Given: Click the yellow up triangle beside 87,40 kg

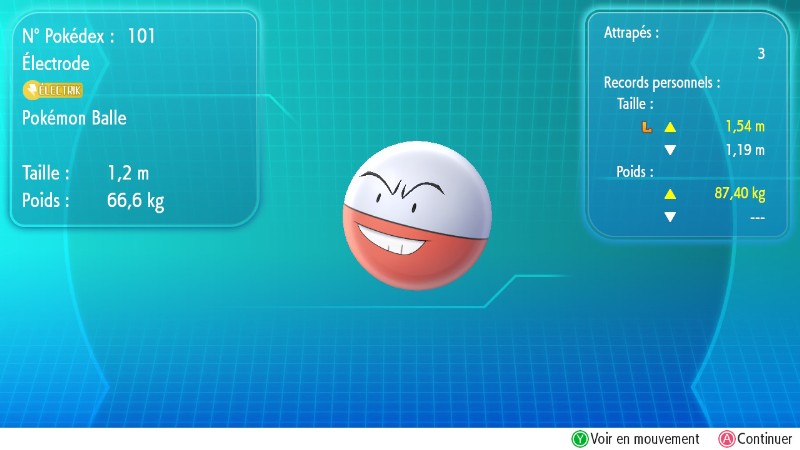Looking at the screenshot, I should (670, 194).
